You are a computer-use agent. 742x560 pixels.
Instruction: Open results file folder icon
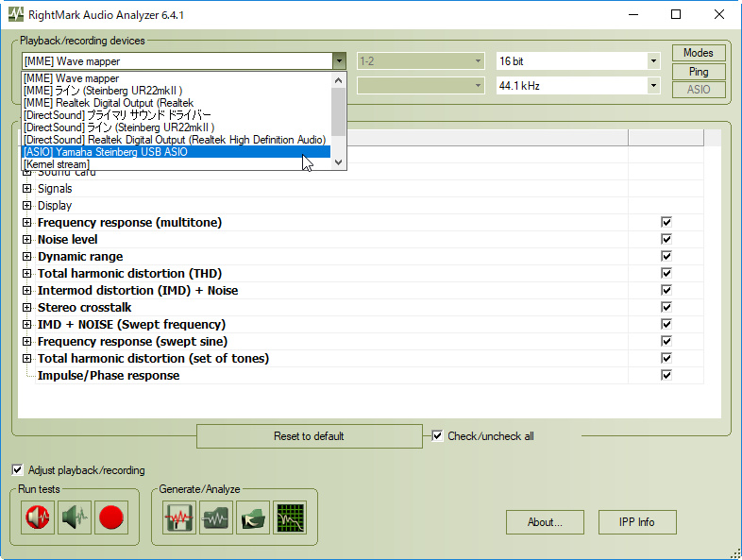(x=253, y=518)
